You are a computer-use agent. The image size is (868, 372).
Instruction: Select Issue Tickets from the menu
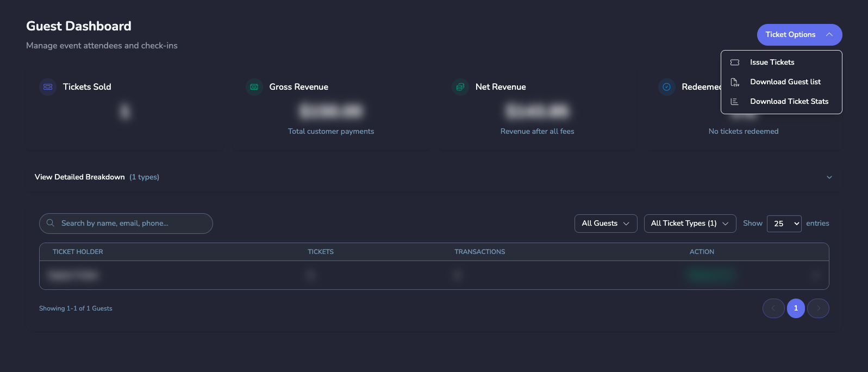[x=782, y=63]
